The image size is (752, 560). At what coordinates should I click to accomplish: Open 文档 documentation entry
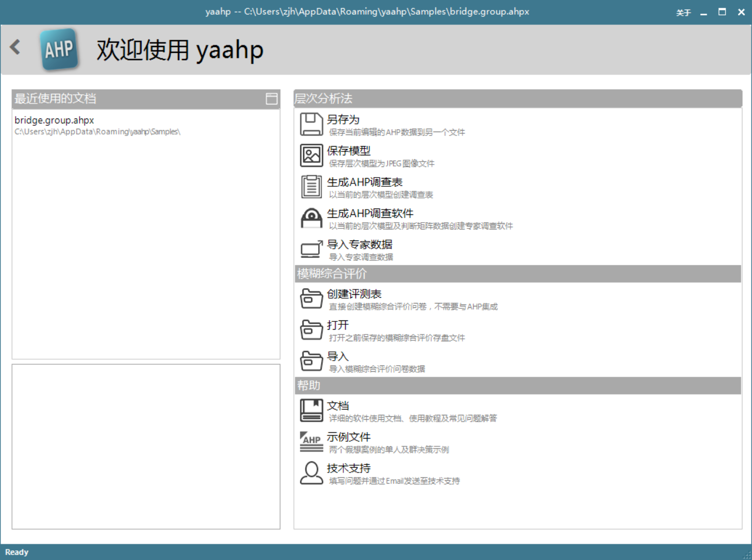pos(338,406)
